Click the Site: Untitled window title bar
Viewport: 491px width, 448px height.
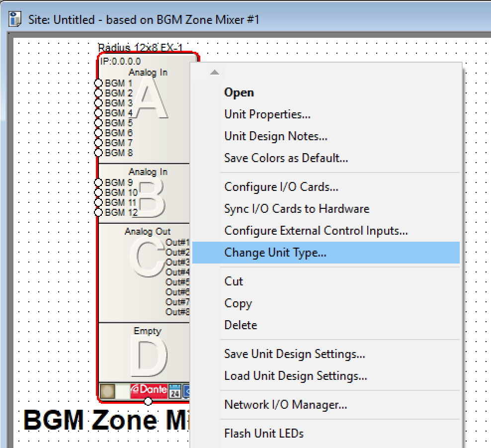click(x=245, y=19)
